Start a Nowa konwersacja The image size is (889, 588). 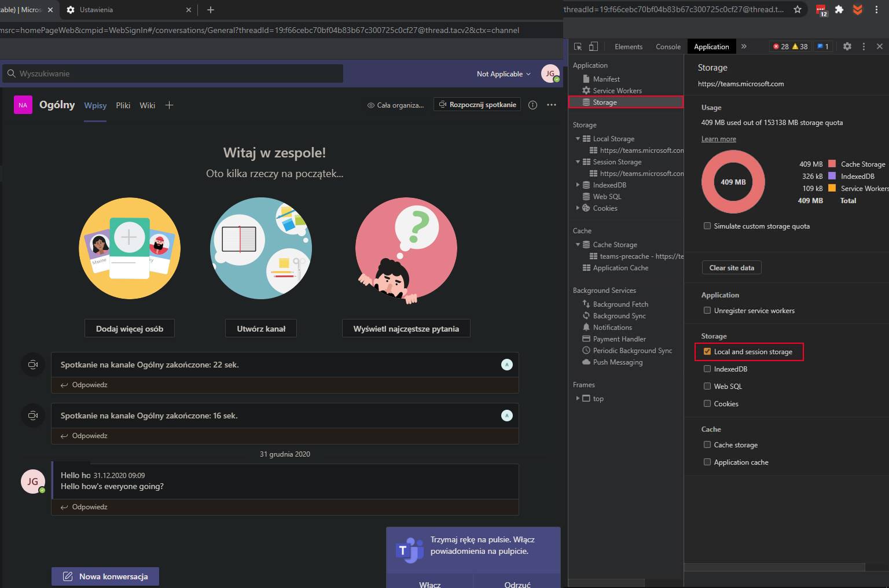tap(105, 576)
